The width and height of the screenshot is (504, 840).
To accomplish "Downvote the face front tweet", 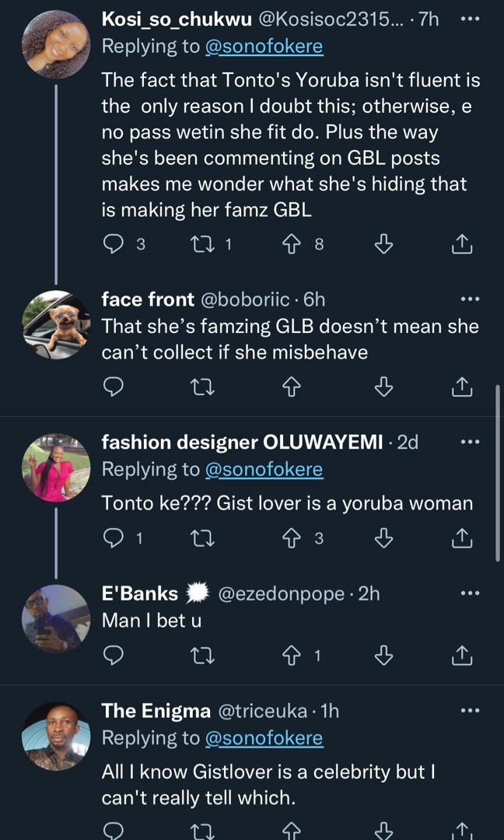I will pos(383,385).
